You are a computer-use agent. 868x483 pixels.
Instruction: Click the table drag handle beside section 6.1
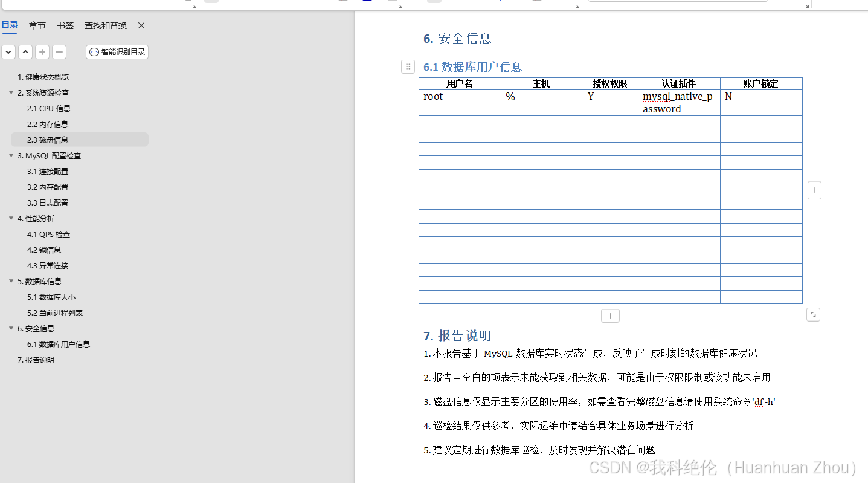tap(408, 66)
